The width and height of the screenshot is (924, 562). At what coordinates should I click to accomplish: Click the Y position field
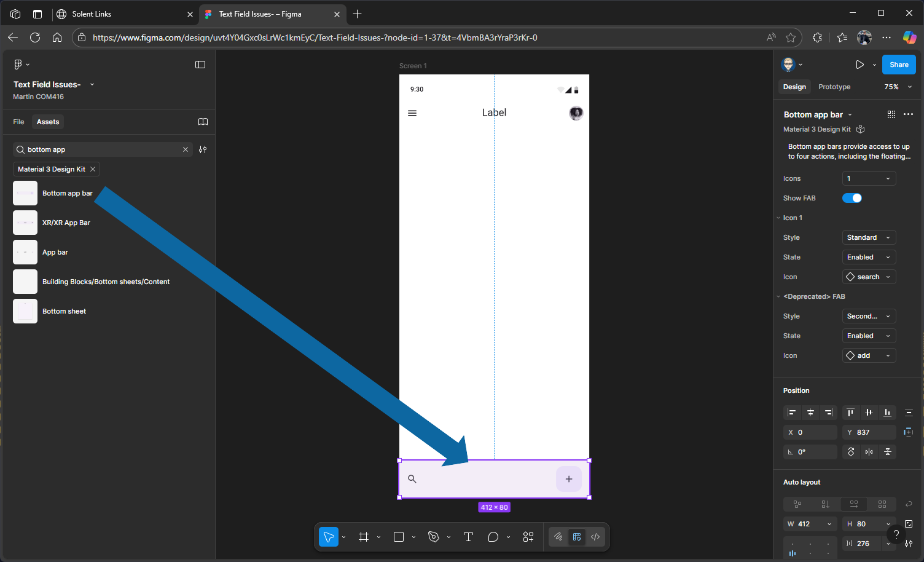[x=869, y=432]
